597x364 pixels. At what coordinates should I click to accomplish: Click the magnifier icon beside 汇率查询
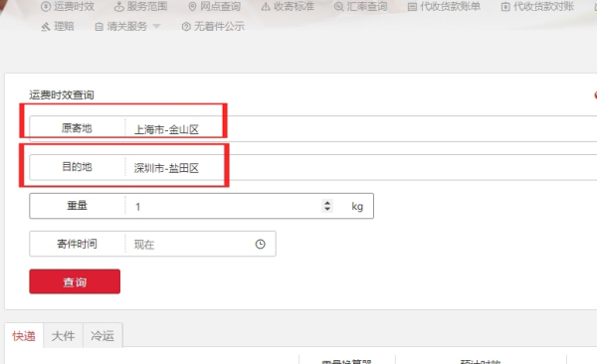coord(339,7)
